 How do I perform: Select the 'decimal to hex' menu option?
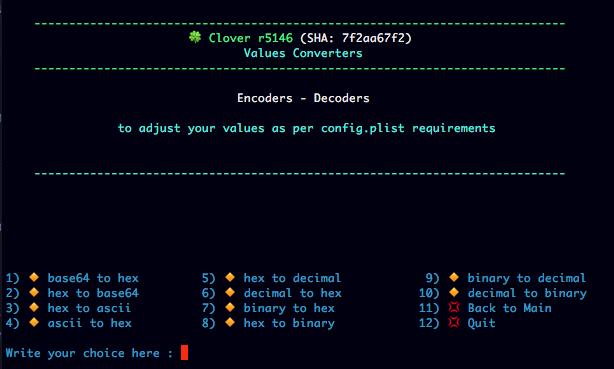[x=293, y=293]
